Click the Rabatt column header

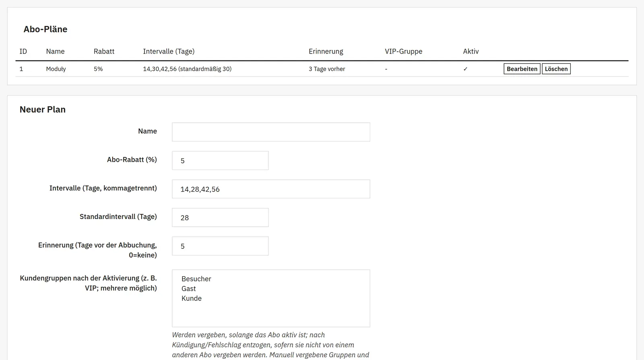pyautogui.click(x=104, y=52)
